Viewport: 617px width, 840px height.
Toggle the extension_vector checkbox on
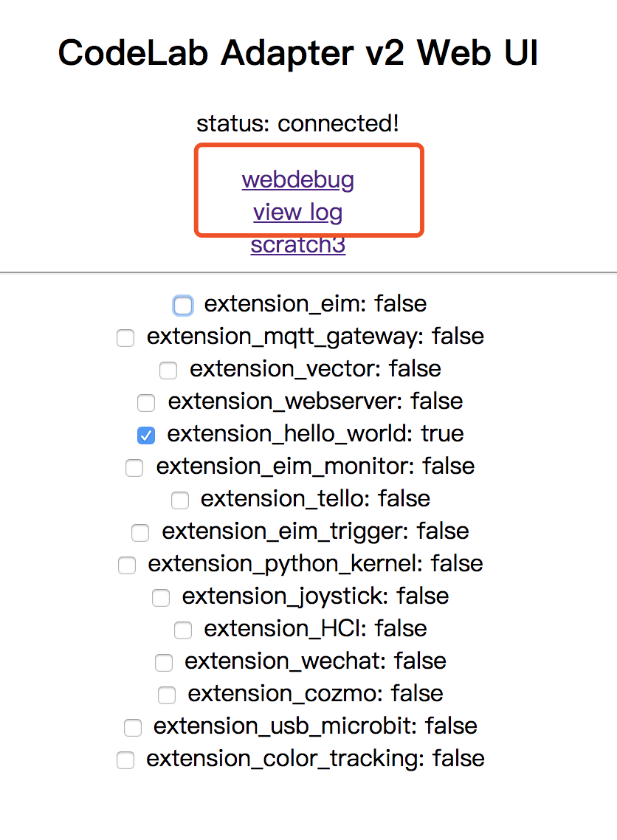click(x=168, y=370)
